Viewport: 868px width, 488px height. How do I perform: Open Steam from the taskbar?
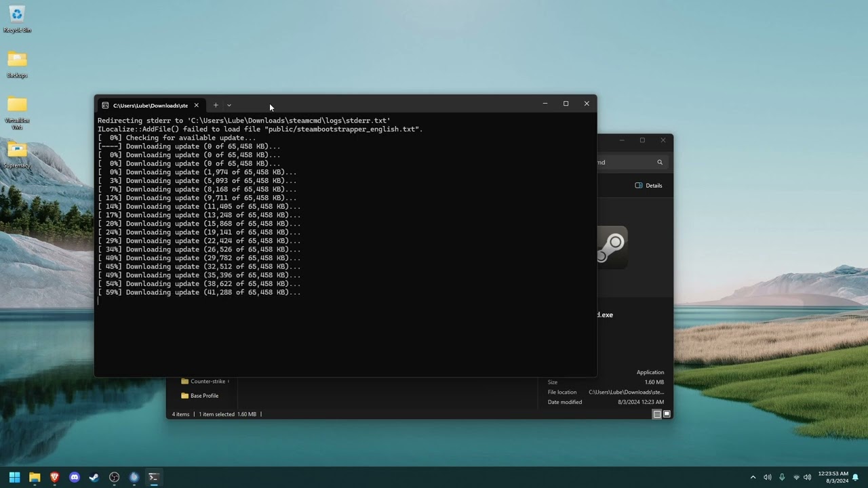click(x=94, y=477)
